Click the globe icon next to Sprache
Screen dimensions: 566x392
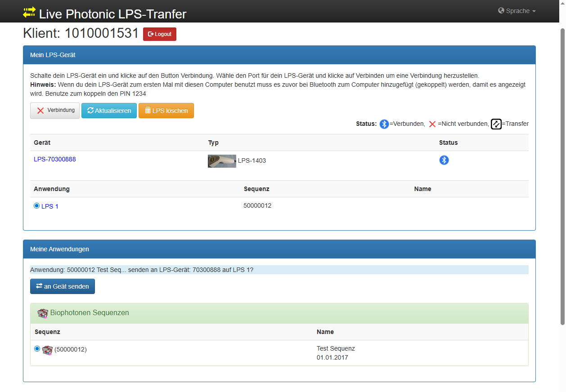pos(501,11)
